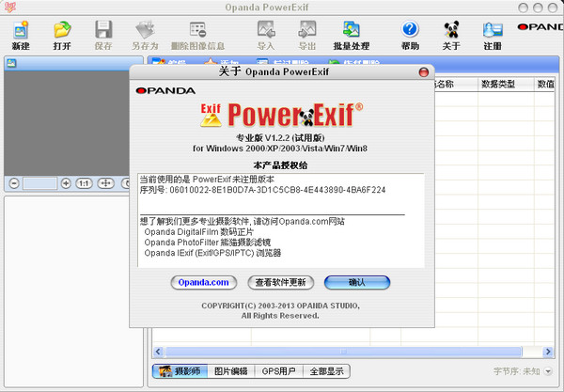
Task: Switch to the 图片编辑 tab
Action: click(x=229, y=371)
